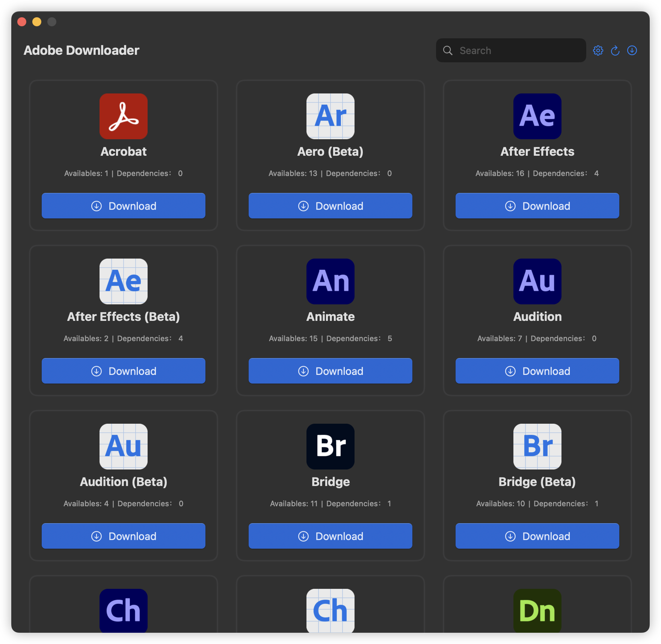Click the After Effects (Beta) app icon
Viewport: 661px width, 644px height.
124,281
